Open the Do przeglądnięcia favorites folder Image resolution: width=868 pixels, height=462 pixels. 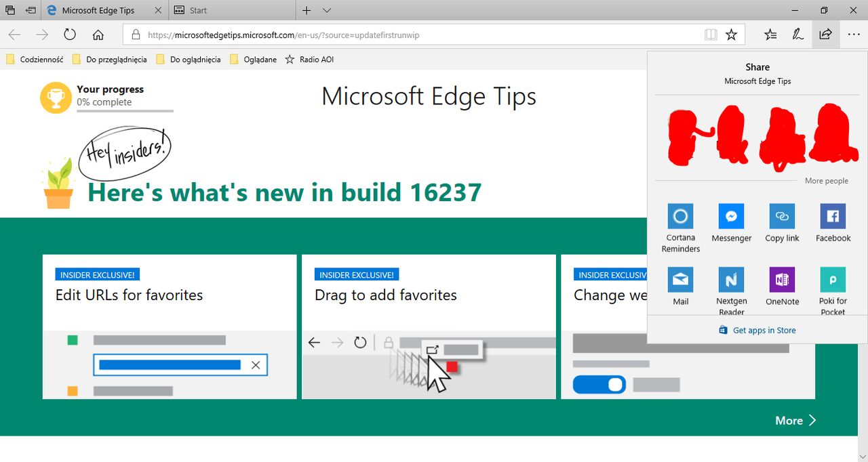click(x=110, y=60)
